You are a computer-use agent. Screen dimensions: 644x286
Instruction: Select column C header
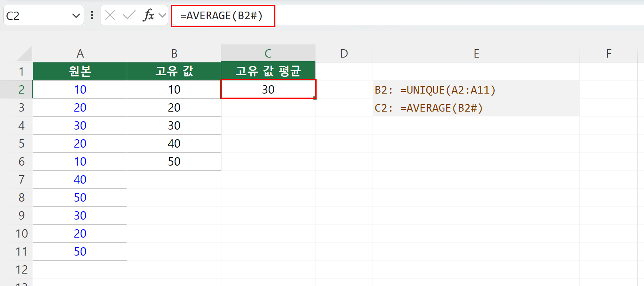(268, 54)
